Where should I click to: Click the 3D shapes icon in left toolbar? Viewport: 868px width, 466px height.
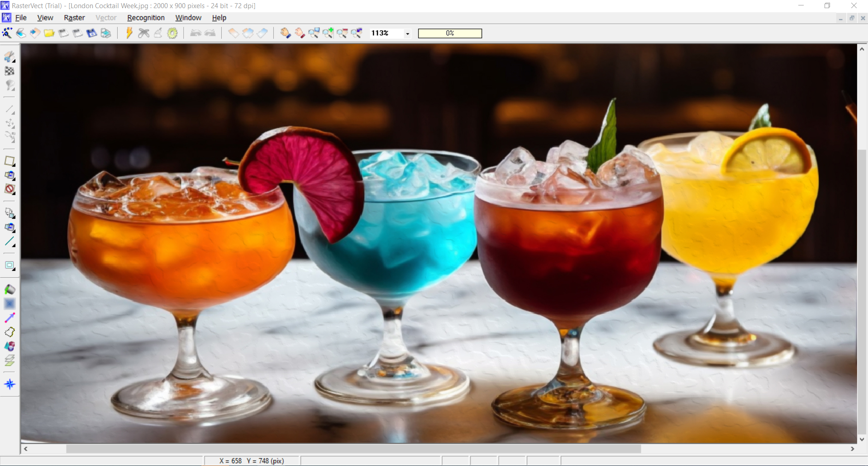click(10, 346)
